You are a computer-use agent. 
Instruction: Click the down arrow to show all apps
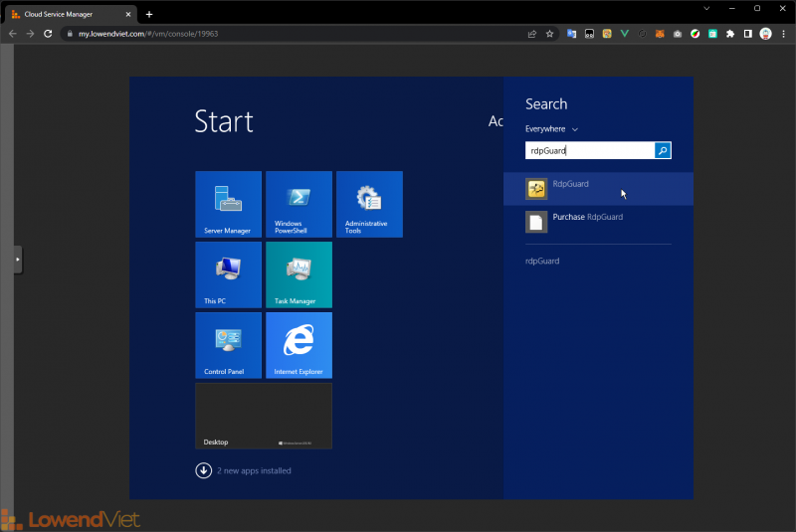click(x=204, y=470)
